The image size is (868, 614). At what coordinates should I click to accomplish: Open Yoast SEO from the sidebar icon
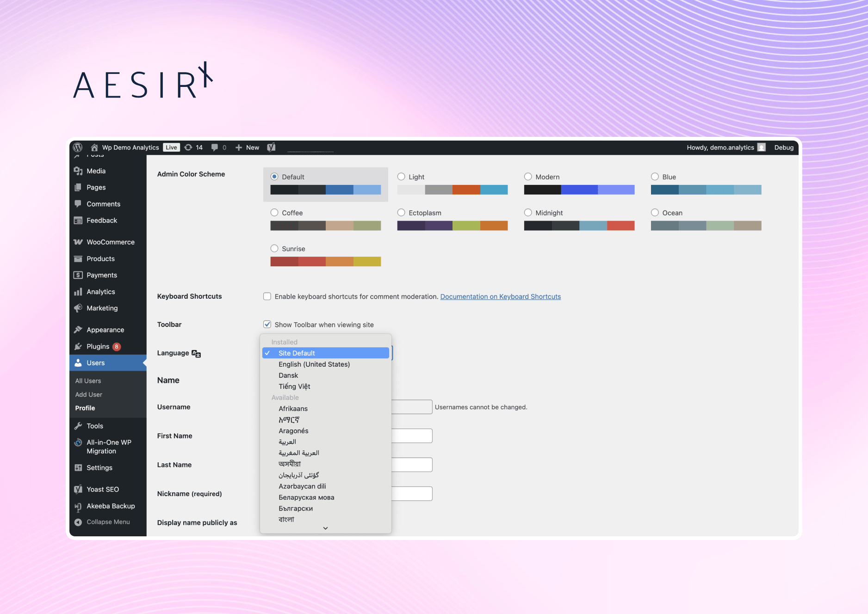(x=79, y=489)
